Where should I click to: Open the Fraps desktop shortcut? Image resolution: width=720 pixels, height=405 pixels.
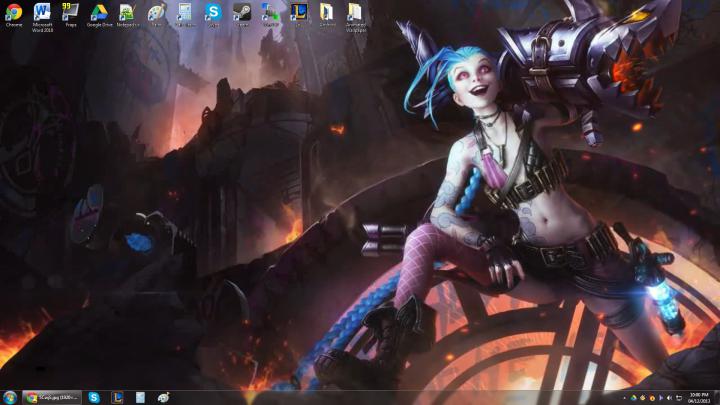(x=71, y=15)
